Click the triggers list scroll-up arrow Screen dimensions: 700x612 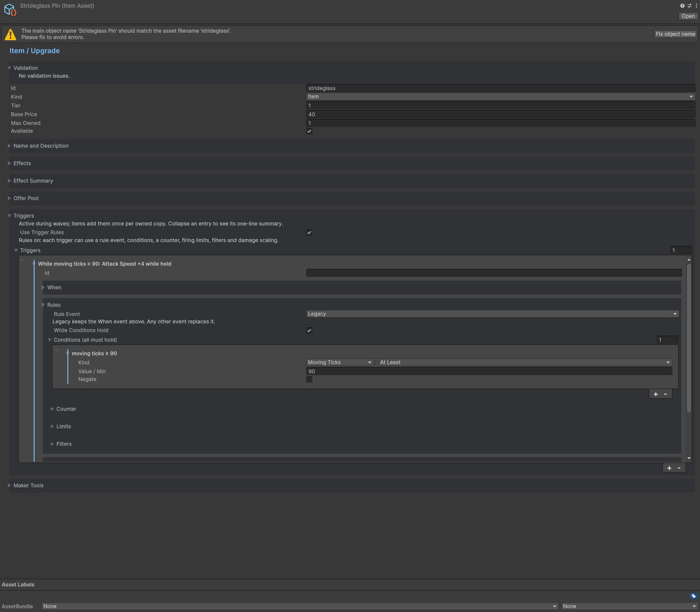point(689,260)
